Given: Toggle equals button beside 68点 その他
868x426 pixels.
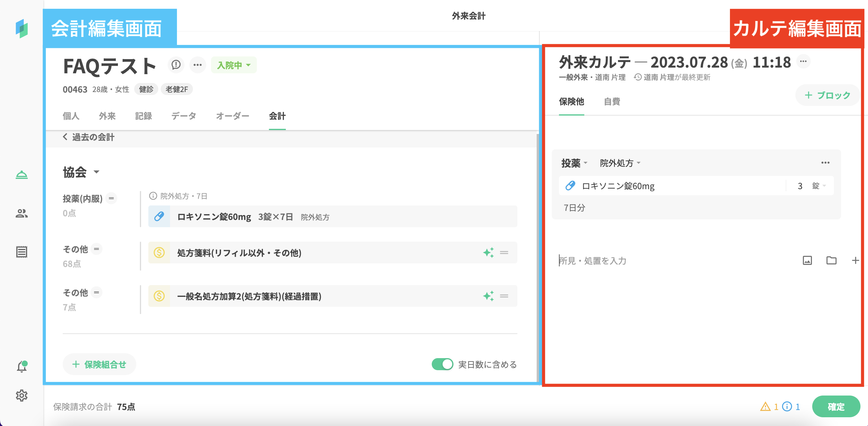Looking at the screenshot, I should pos(96,249).
